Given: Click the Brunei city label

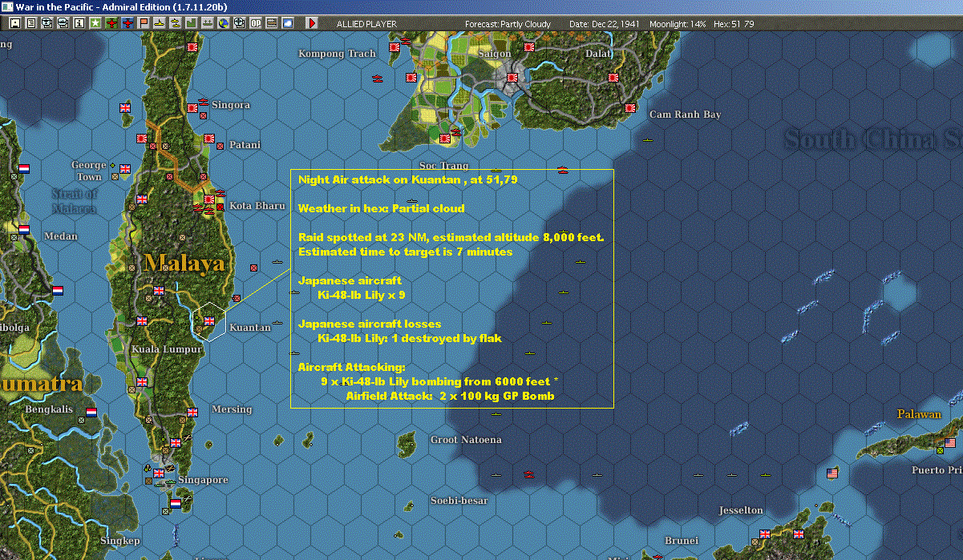Looking at the screenshot, I should click(682, 541).
